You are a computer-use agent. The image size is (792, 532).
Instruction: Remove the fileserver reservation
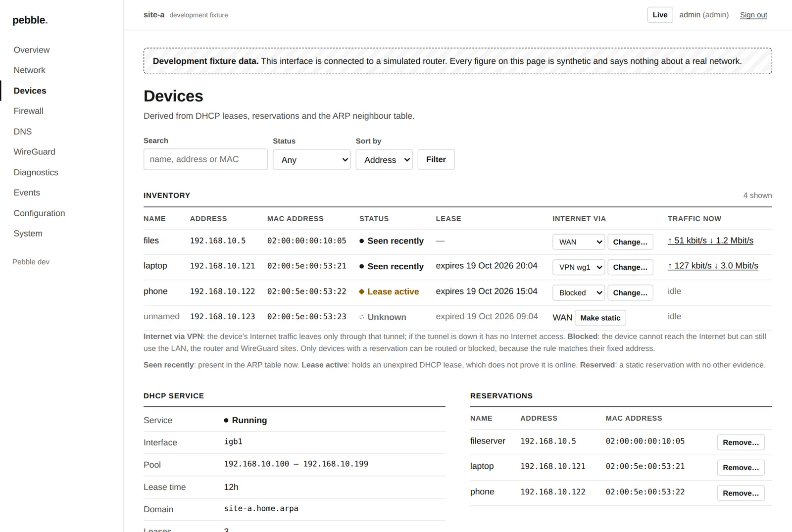pyautogui.click(x=741, y=442)
